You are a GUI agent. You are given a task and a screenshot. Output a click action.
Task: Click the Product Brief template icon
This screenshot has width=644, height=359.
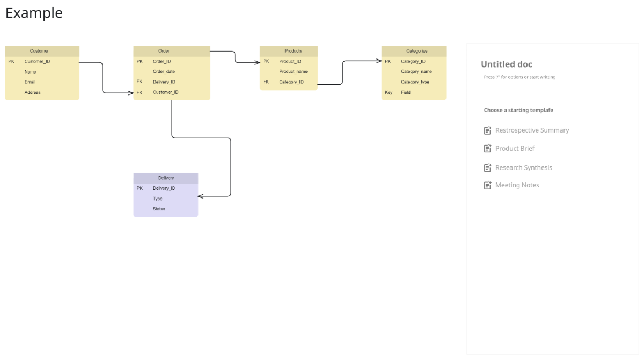[x=487, y=148]
